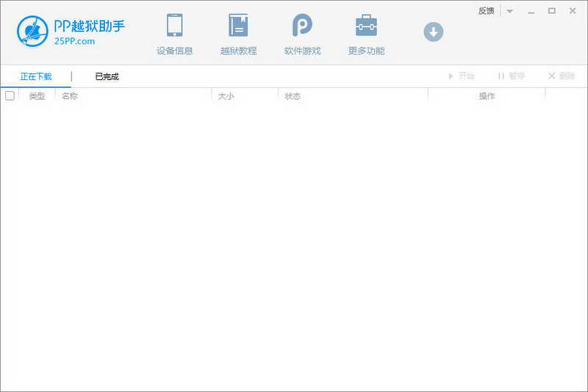Sort by the 名称 column header
This screenshot has width=588, height=392.
pos(70,96)
